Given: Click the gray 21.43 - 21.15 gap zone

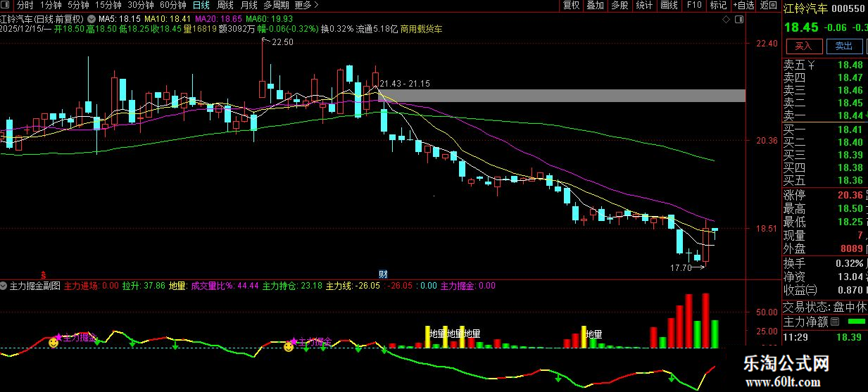Looking at the screenshot, I should click(561, 95).
